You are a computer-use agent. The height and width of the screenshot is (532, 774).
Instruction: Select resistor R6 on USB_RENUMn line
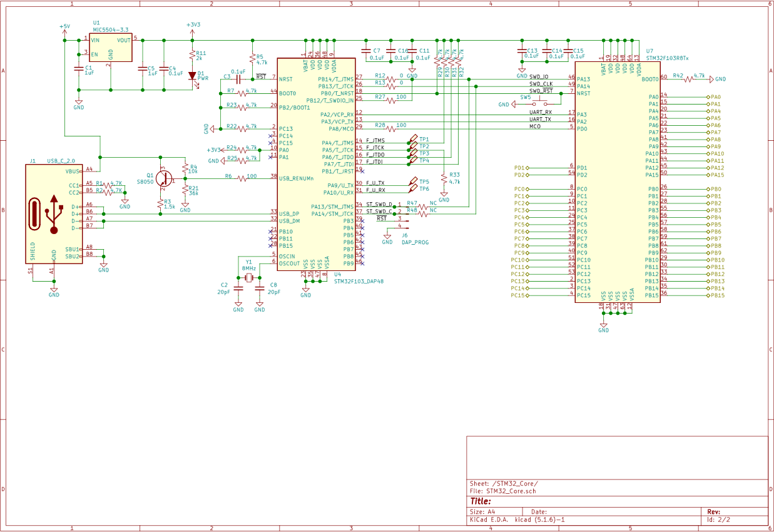[242, 178]
